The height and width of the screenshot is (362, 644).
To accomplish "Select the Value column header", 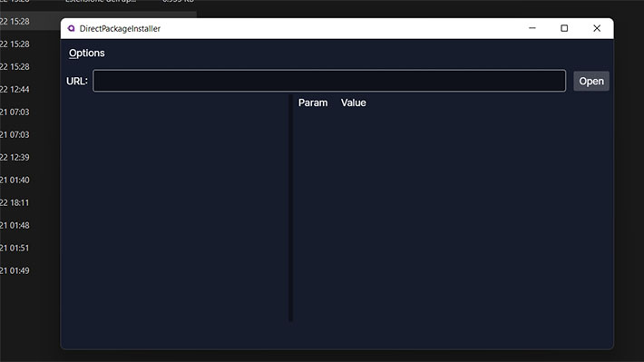I will 353,103.
